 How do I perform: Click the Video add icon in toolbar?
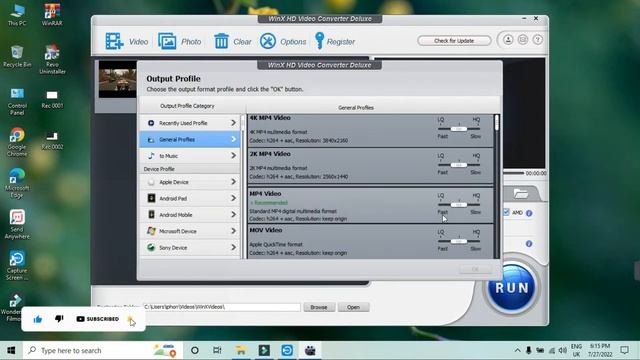coord(114,41)
